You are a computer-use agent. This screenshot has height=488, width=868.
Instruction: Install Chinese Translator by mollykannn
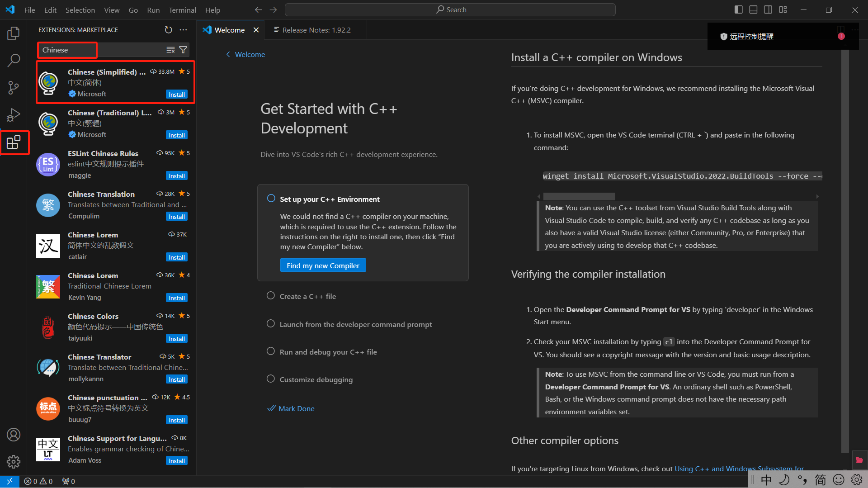click(177, 379)
